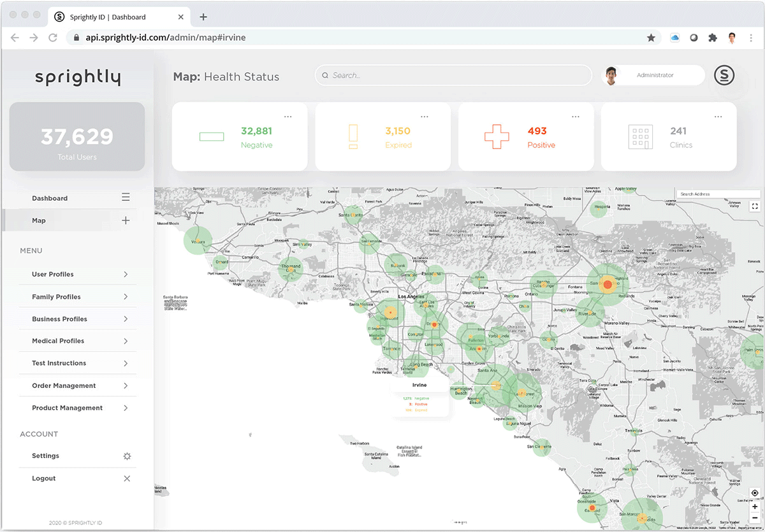Open Settings via the gear icon
Image resolution: width=765 pixels, height=532 pixels.
click(x=127, y=456)
